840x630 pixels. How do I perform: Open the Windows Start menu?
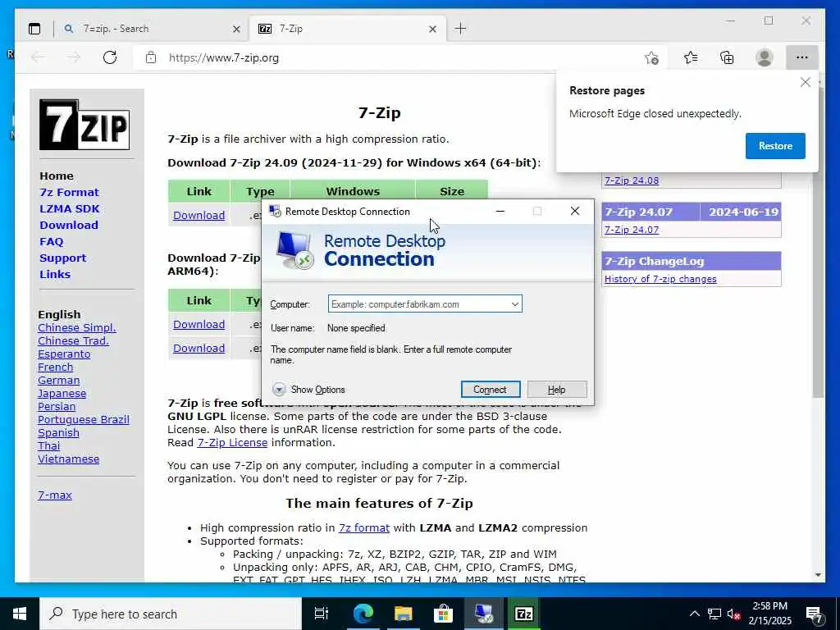[20, 614]
